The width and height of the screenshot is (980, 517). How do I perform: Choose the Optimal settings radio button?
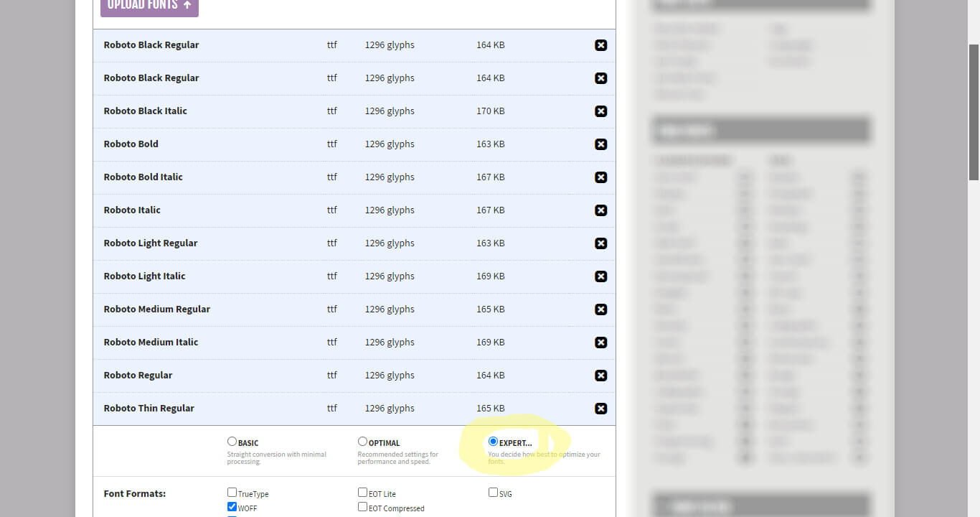pyautogui.click(x=362, y=442)
